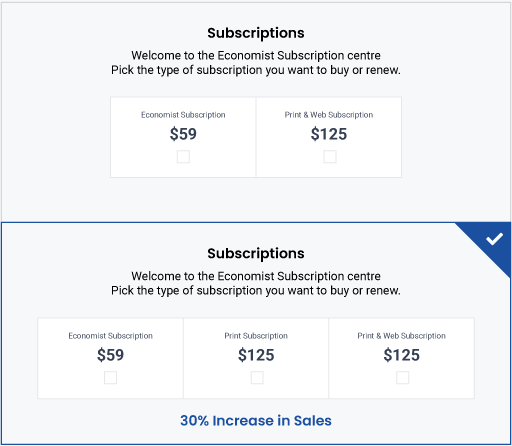The width and height of the screenshot is (512, 446).
Task: Click the $125 price under Print Subscription
Action: point(256,355)
